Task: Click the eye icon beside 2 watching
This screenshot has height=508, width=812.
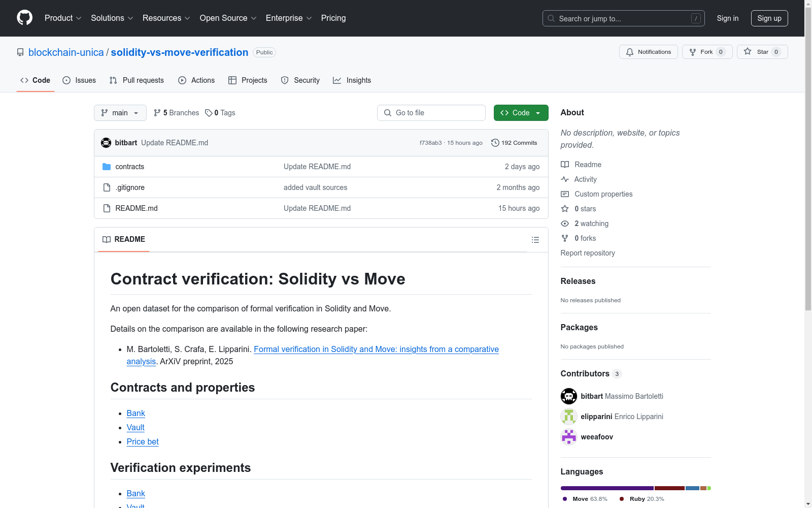Action: click(565, 224)
